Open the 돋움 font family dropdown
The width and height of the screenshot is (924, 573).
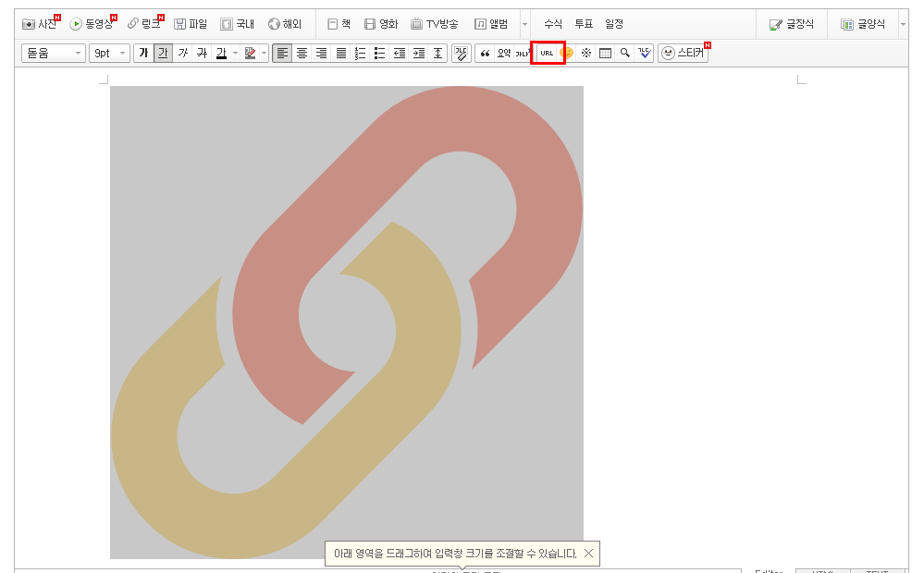click(54, 53)
